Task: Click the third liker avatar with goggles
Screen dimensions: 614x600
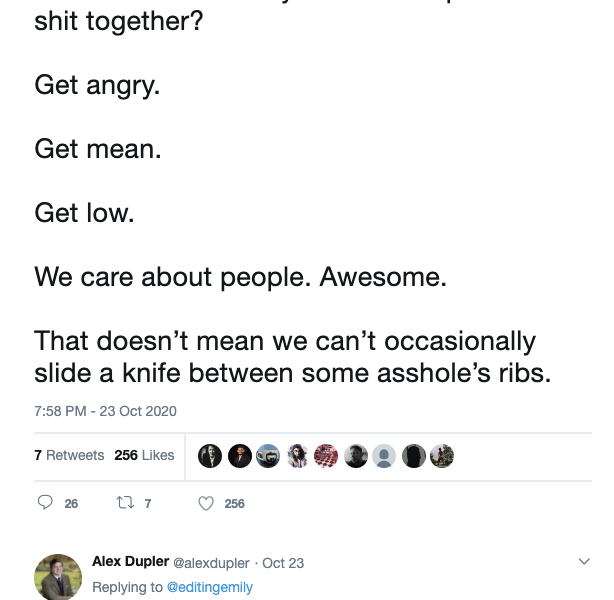Action: [268, 456]
